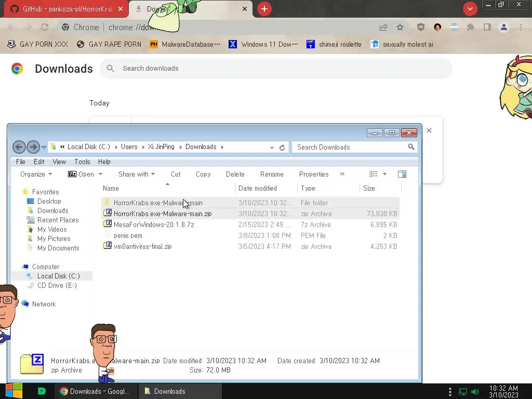The image size is (532, 399).
Task: Open the Help menu
Action: (104, 162)
